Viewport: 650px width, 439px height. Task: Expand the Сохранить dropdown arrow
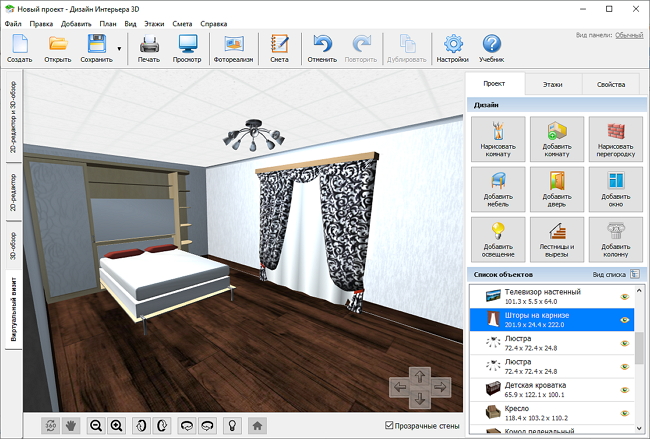119,49
